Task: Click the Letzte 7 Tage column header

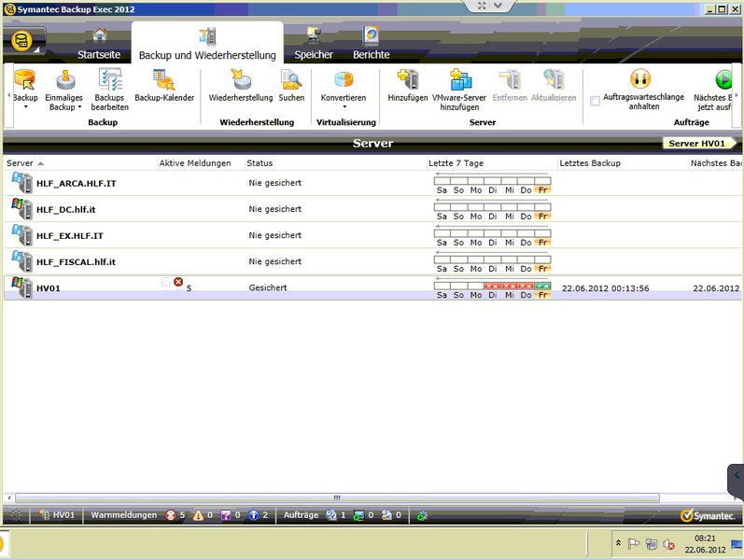Action: tap(492, 162)
